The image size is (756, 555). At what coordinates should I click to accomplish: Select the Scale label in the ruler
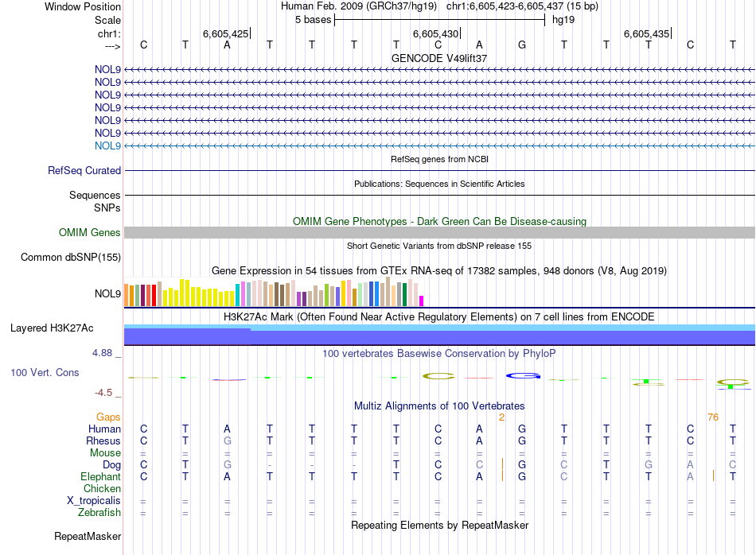(x=107, y=20)
